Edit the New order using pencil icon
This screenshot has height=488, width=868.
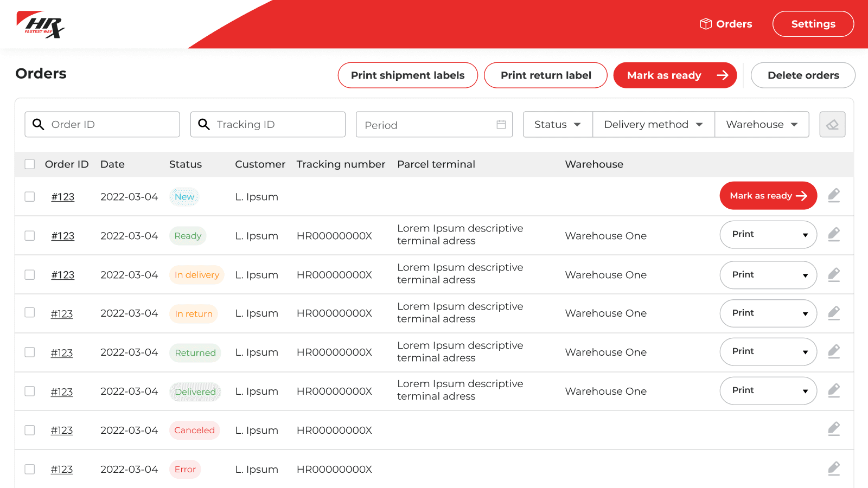[x=834, y=195]
